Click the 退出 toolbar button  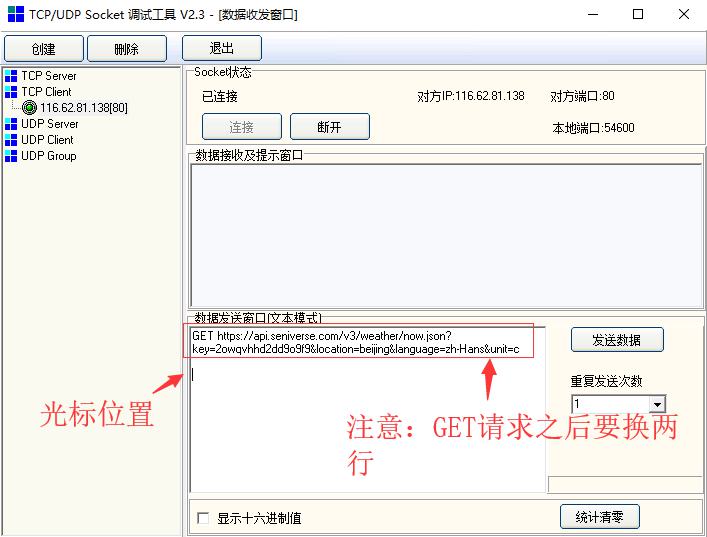click(x=222, y=48)
